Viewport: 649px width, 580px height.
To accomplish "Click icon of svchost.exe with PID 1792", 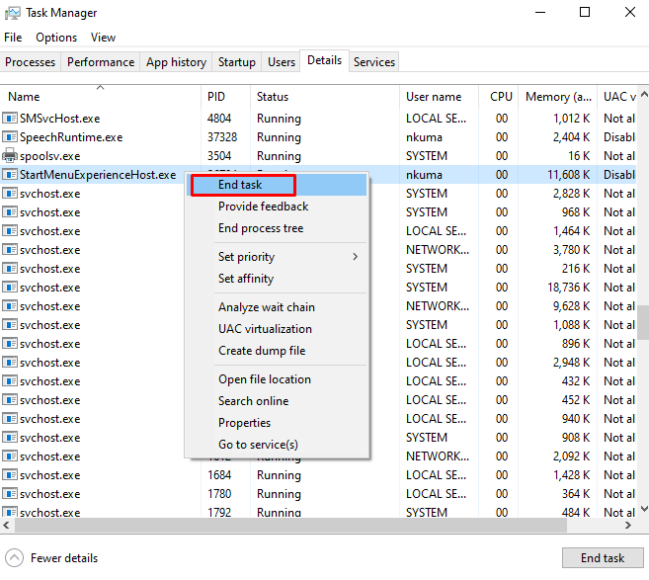I will [10, 512].
